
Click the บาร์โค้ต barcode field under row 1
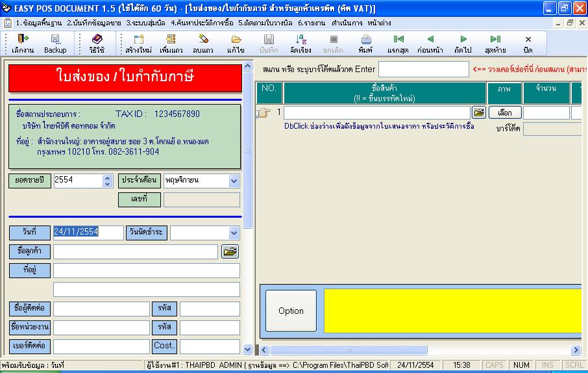pos(552,129)
